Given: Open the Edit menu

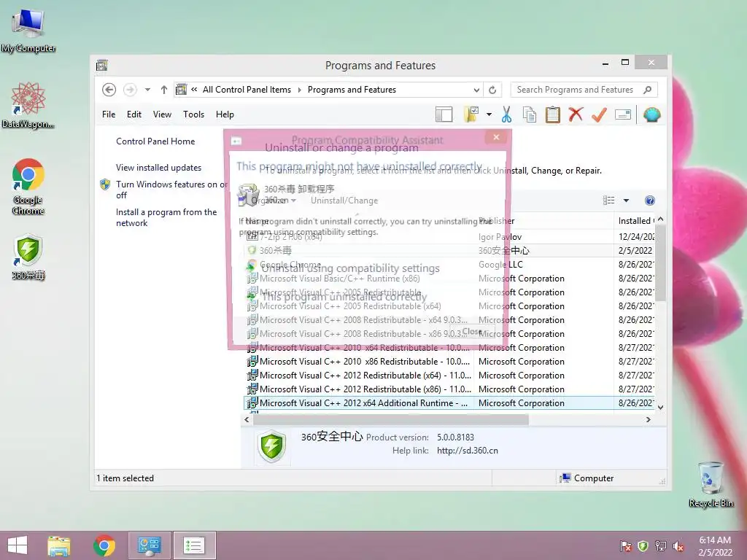Looking at the screenshot, I should pyautogui.click(x=134, y=114).
